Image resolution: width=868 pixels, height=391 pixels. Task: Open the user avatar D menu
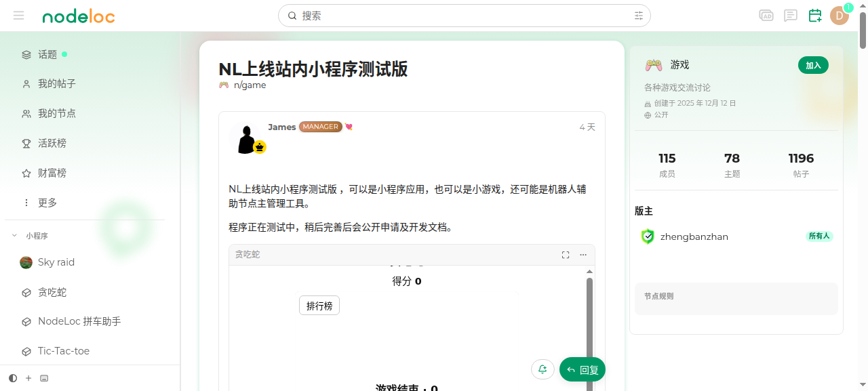[840, 16]
